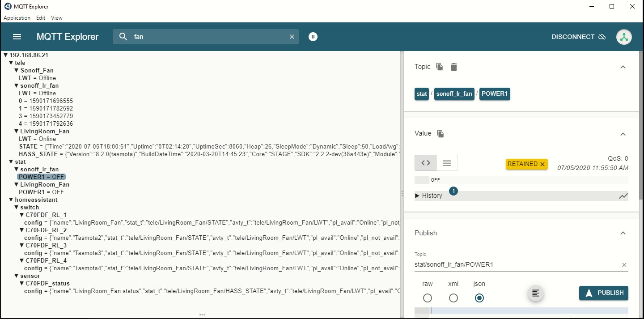Screen dimensions: 644x319
Task: Show the value history chart icon
Action: pyautogui.click(x=623, y=196)
